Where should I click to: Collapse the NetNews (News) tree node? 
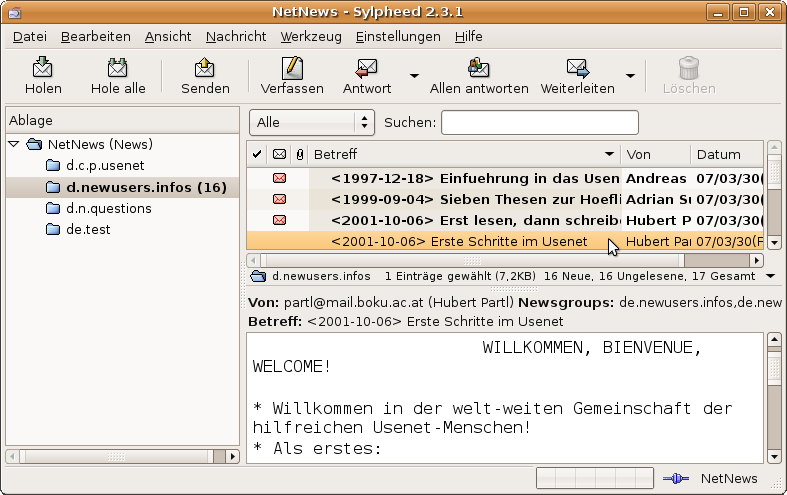coord(14,144)
